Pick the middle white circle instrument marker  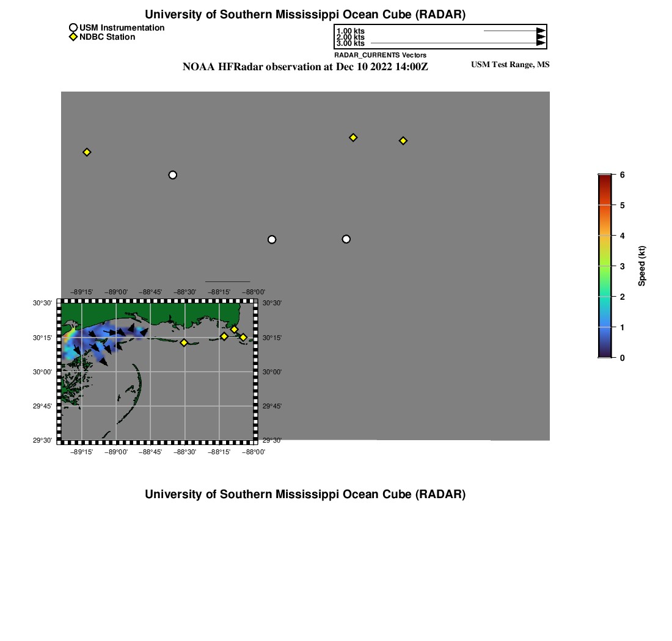coord(272,239)
